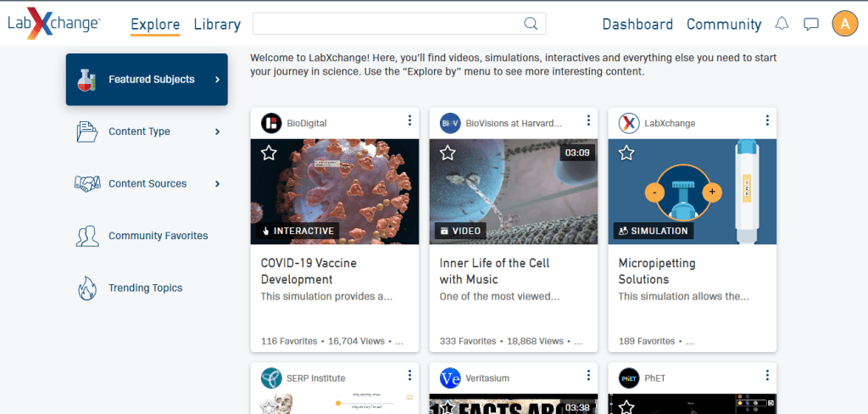Star the Inner Life of the Cell video

(x=448, y=153)
